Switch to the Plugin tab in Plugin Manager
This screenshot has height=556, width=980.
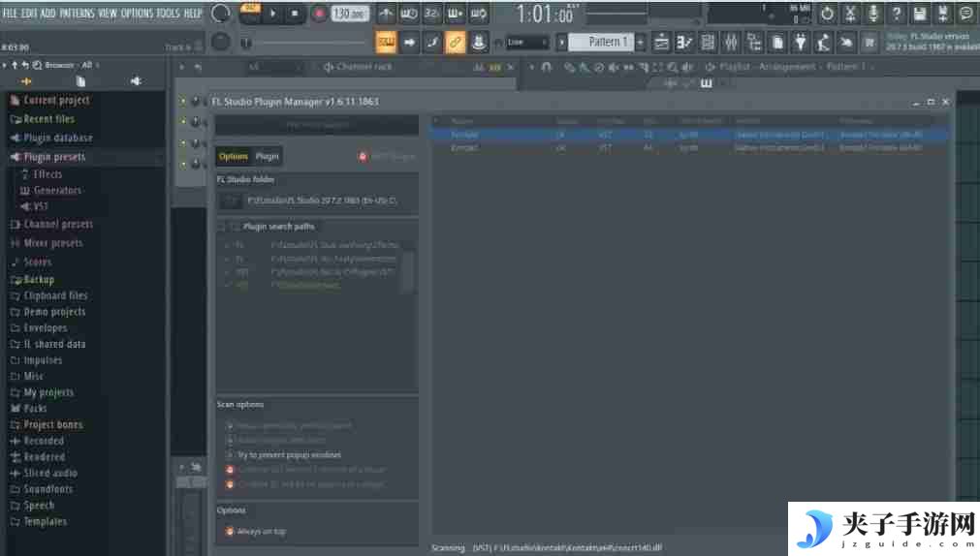[x=267, y=156]
